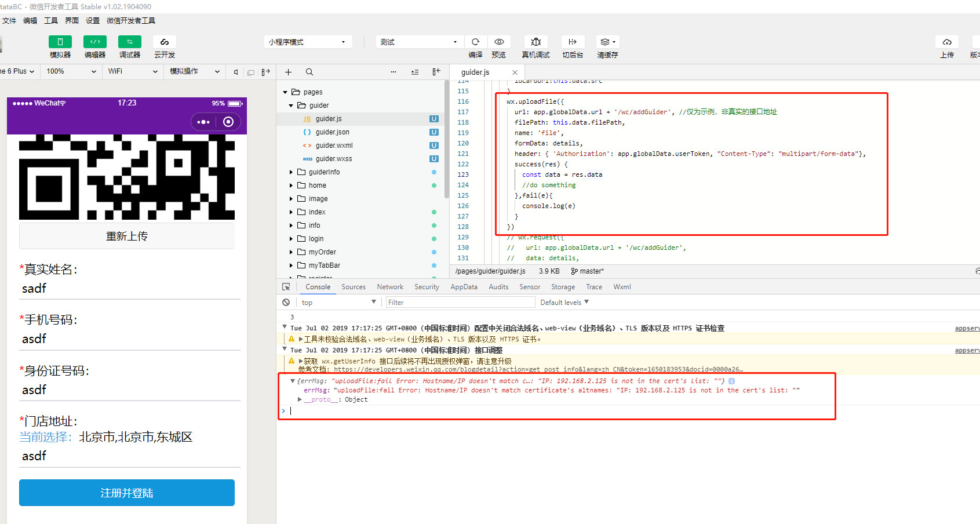Switch to background (切后台)
Image resolution: width=980 pixels, height=524 pixels.
tap(573, 42)
